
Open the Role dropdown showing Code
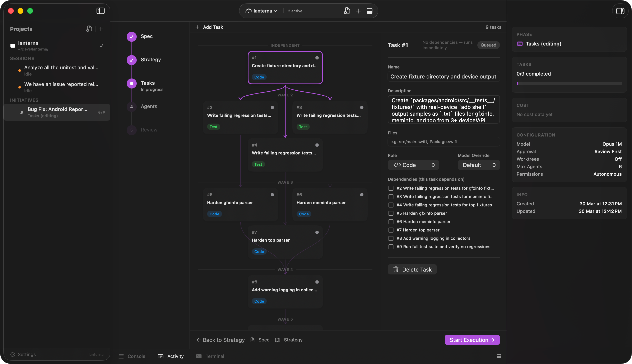[413, 165]
